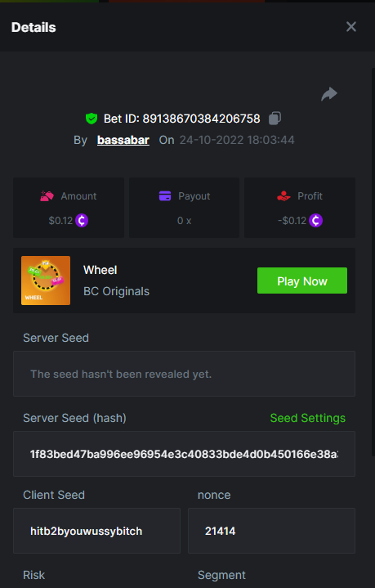The image size is (375, 588).
Task: Click the Payout card icon
Action: 165,196
